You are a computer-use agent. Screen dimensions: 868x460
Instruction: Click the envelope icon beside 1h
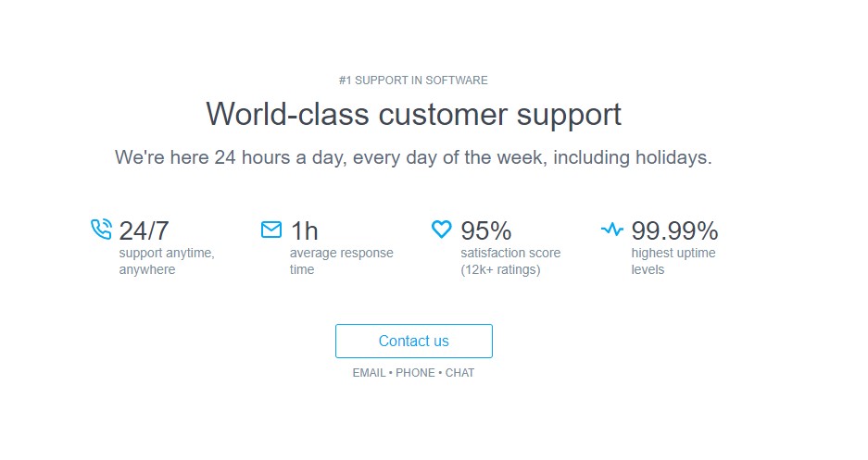271,230
